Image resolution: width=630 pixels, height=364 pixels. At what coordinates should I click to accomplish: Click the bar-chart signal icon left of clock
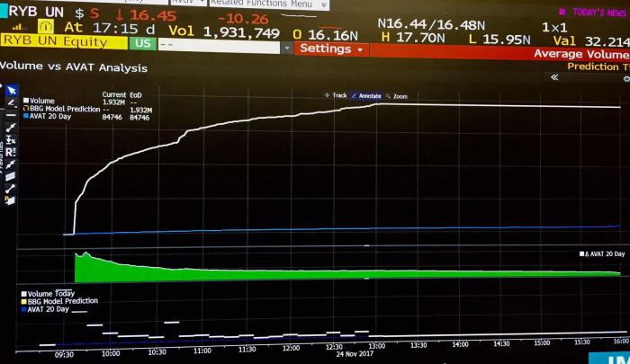click(19, 27)
